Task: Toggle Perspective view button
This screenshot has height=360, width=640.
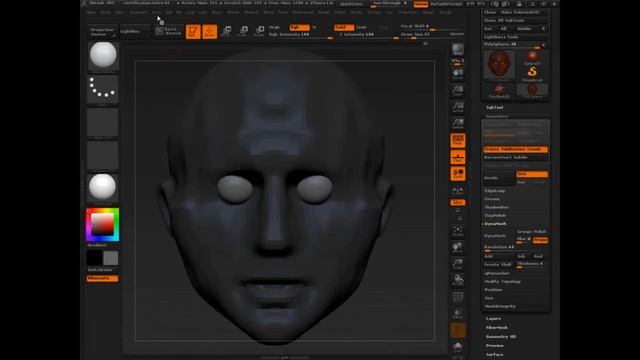Action: click(x=458, y=140)
